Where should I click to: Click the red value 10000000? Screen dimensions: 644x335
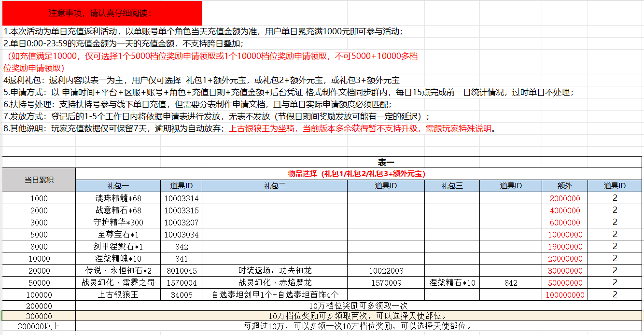tap(564, 234)
